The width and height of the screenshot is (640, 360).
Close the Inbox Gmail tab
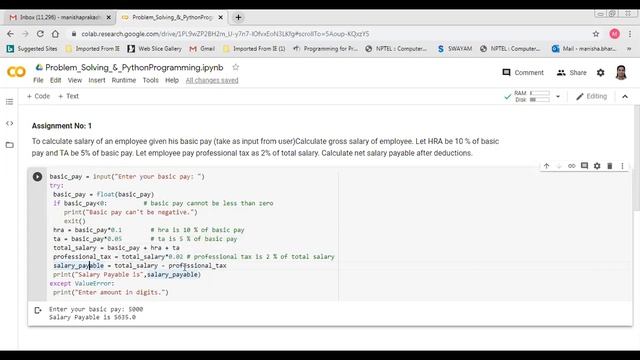click(109, 17)
